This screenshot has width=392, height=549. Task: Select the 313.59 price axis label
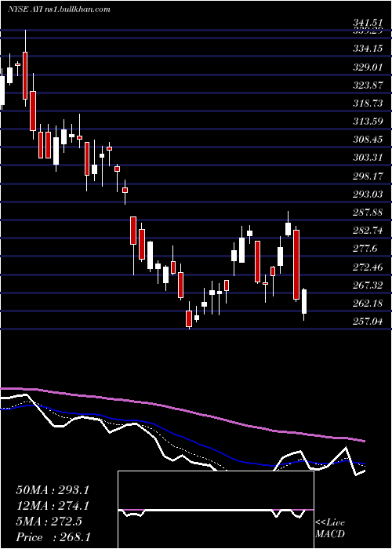pos(368,122)
